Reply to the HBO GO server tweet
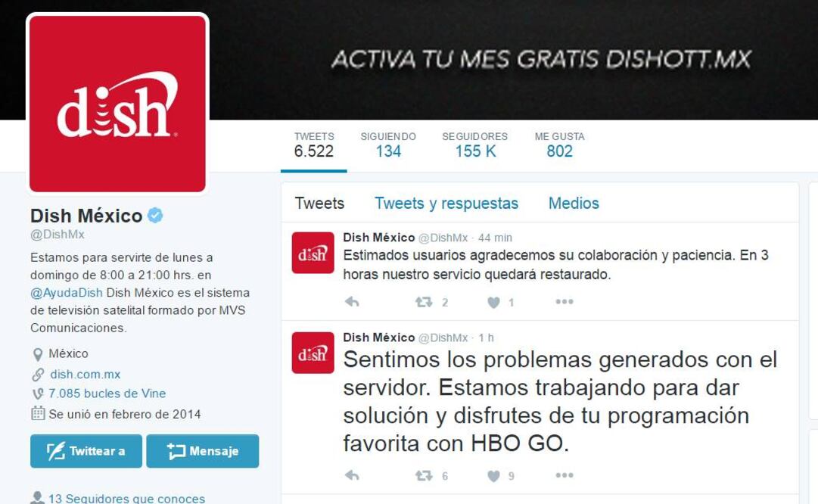Viewport: 818px width, 504px height. [x=352, y=475]
